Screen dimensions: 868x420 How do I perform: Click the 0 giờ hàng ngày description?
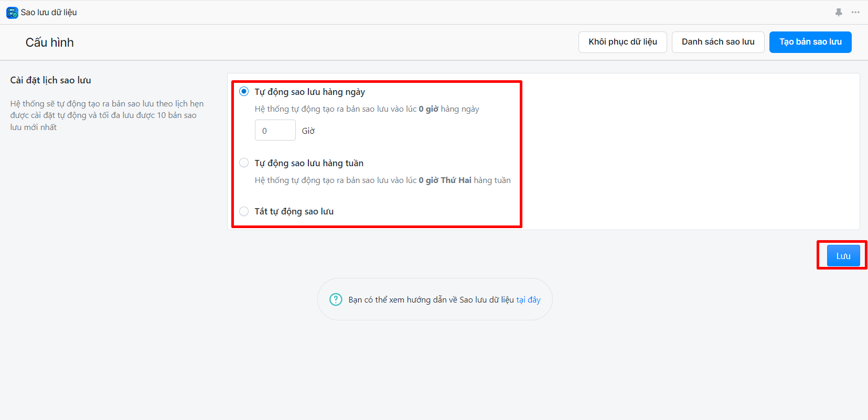tap(367, 109)
